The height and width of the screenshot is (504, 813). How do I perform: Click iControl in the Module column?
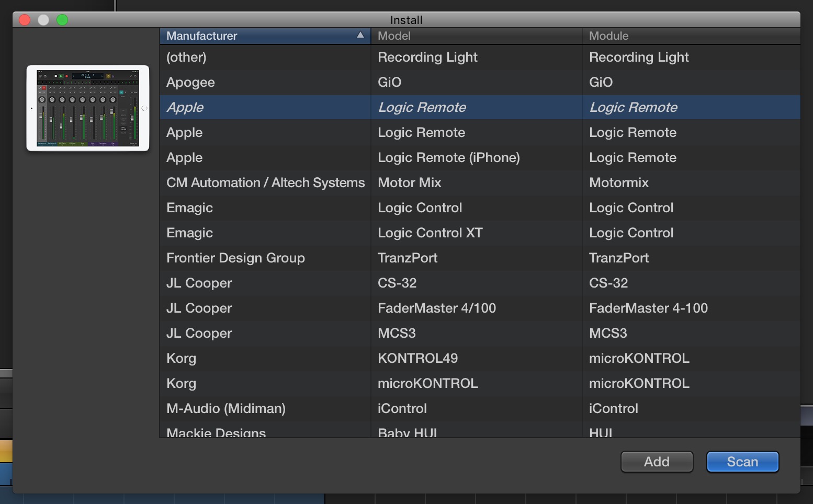pos(614,408)
